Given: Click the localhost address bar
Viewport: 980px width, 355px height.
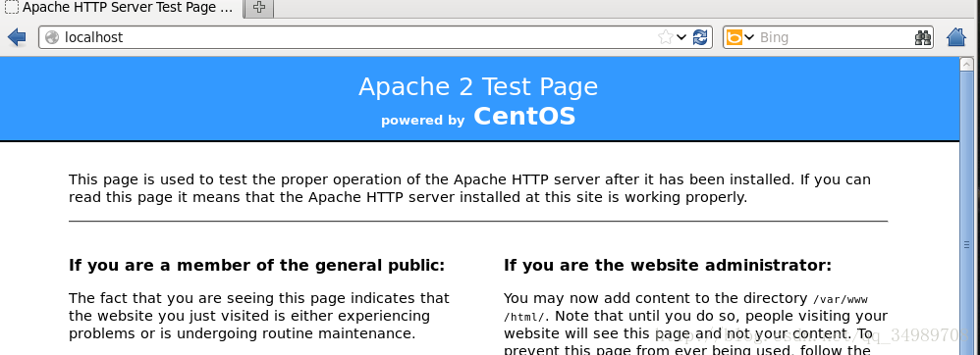Looking at the screenshot, I should coord(375,37).
